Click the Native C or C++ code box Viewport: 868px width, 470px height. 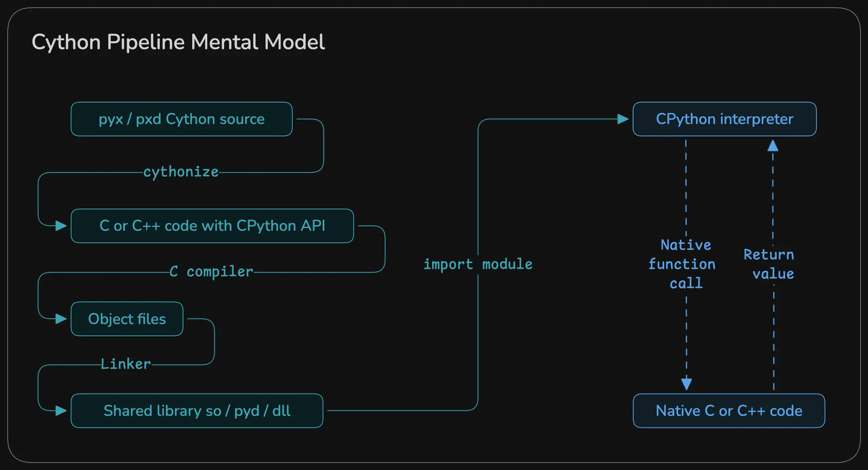pyautogui.click(x=729, y=410)
